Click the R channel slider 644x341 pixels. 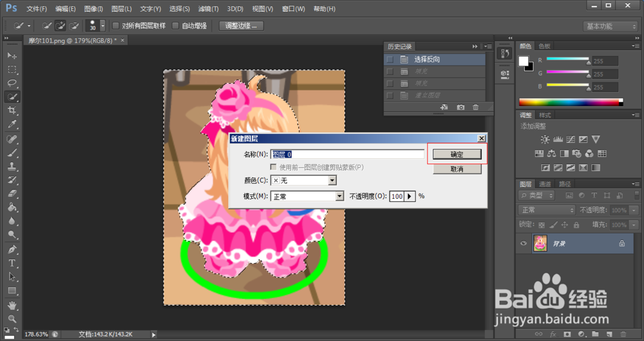567,60
